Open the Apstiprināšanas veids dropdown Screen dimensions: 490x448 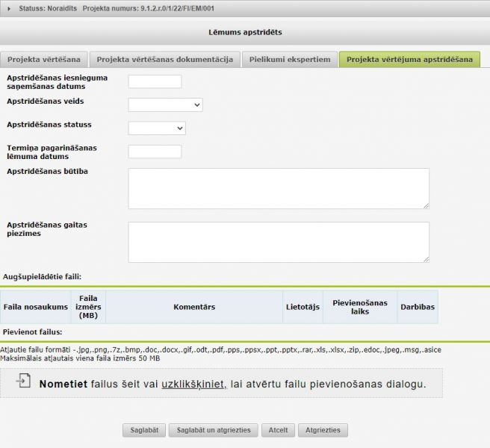click(165, 105)
